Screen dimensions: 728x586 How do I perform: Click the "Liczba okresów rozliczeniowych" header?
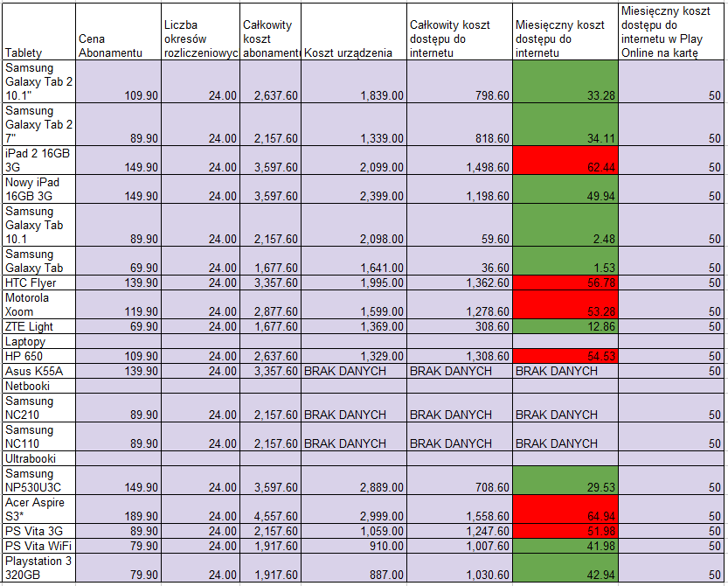coord(201,31)
